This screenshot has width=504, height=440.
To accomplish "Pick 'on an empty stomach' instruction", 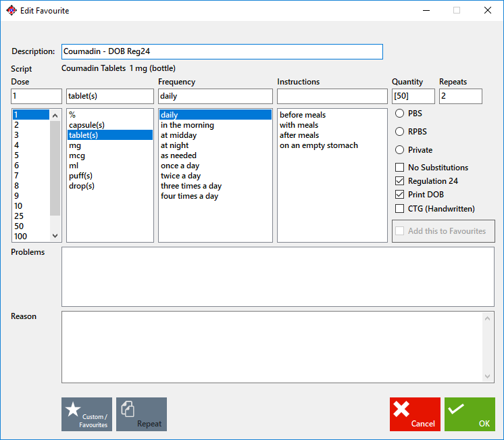I will (x=332, y=145).
